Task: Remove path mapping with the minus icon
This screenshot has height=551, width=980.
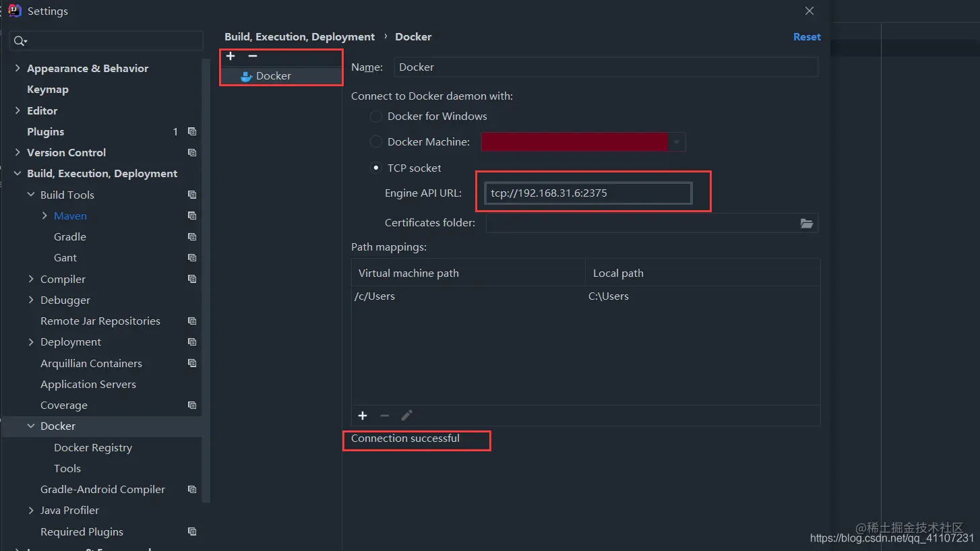Action: 385,416
